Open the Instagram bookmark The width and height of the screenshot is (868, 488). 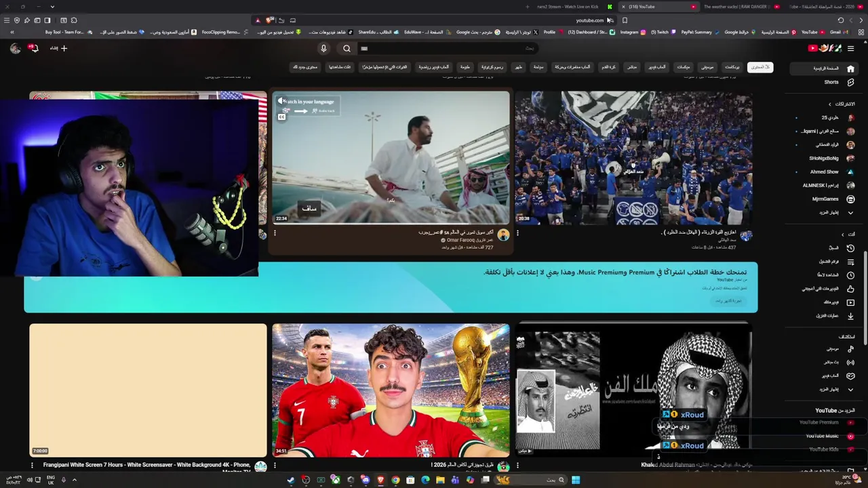pos(633,32)
